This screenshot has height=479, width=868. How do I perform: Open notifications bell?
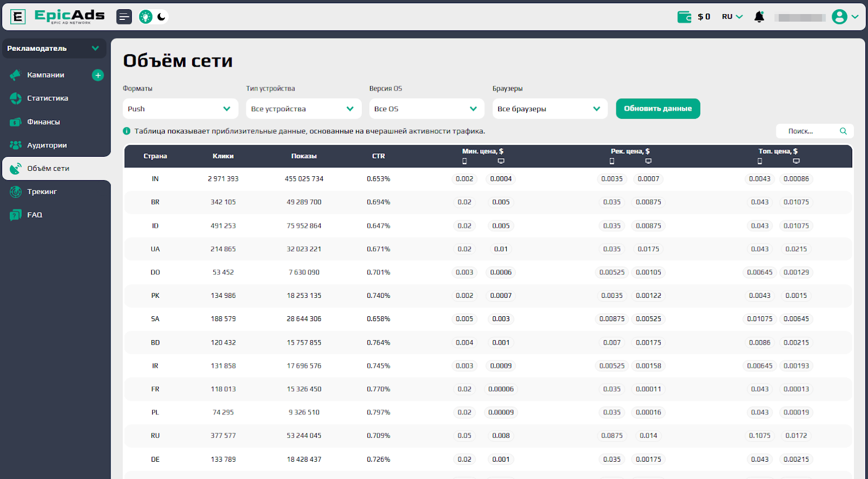coord(759,17)
